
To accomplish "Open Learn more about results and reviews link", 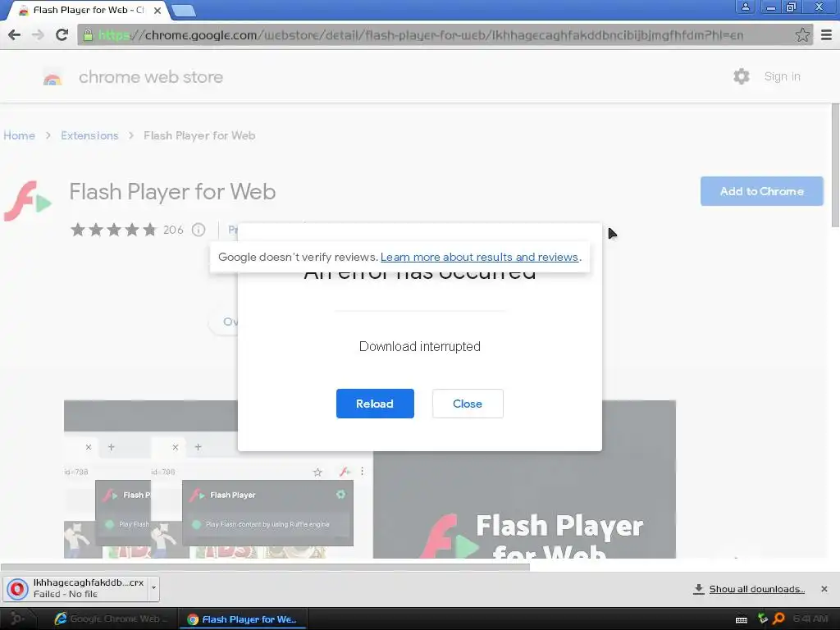I will tap(479, 257).
